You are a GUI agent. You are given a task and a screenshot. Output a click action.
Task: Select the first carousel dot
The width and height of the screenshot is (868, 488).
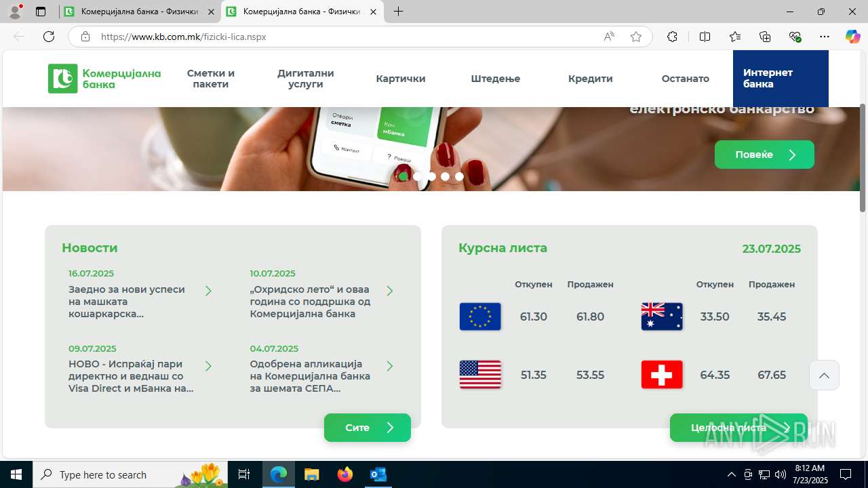pos(403,176)
